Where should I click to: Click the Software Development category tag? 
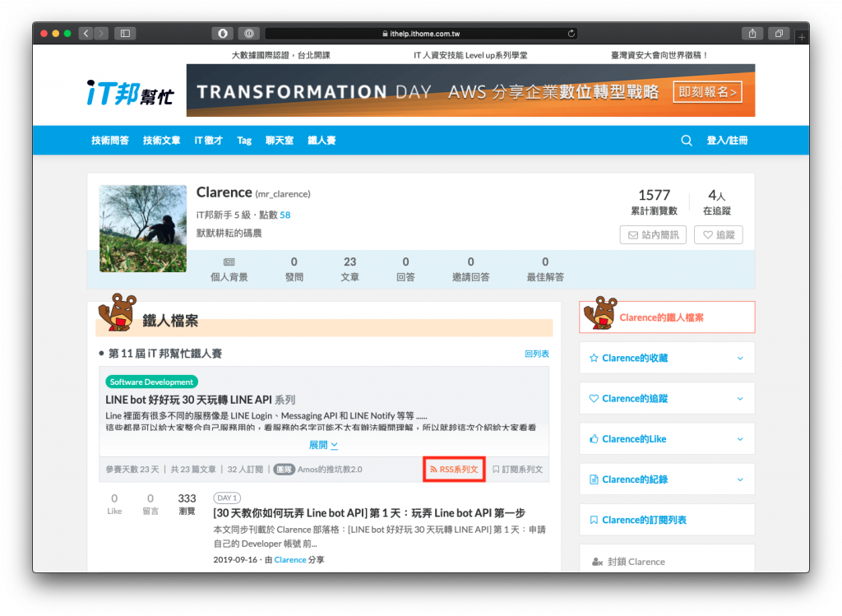(151, 382)
